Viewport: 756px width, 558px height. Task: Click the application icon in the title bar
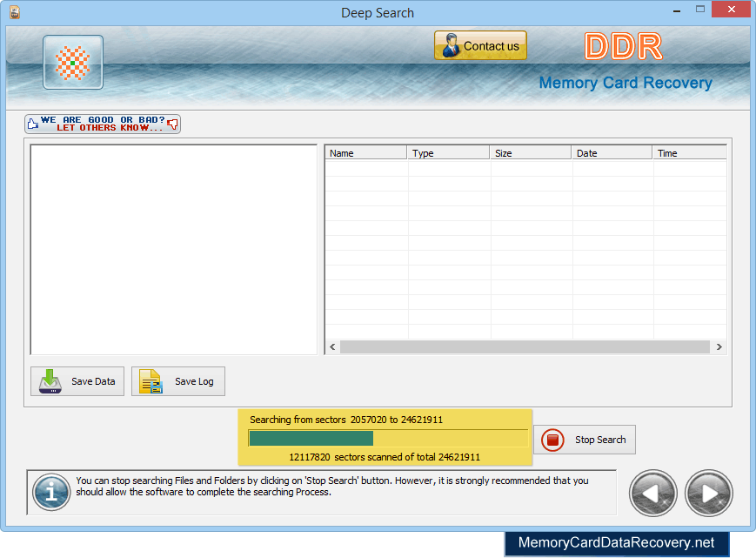pyautogui.click(x=15, y=12)
